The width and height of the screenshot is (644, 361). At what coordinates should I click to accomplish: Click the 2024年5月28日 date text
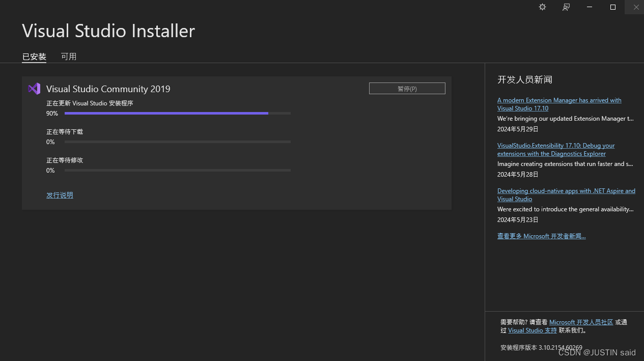click(518, 175)
